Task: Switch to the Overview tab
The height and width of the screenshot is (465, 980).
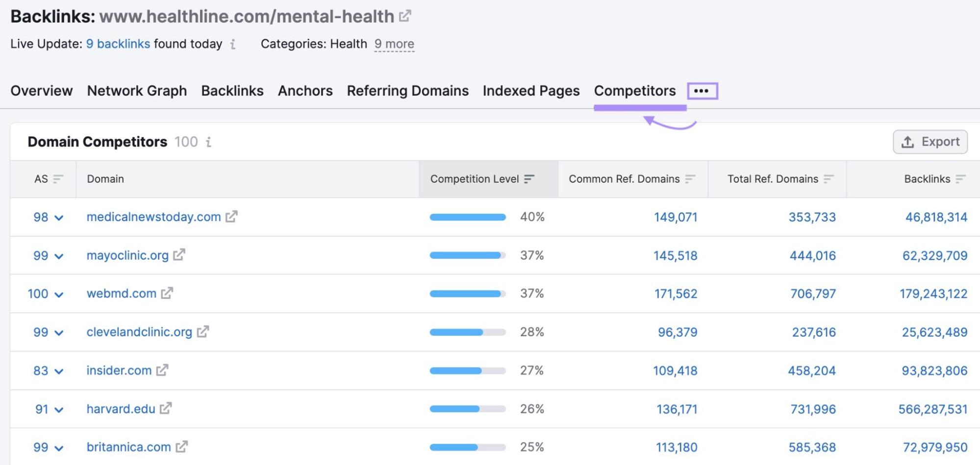Action: pyautogui.click(x=42, y=91)
